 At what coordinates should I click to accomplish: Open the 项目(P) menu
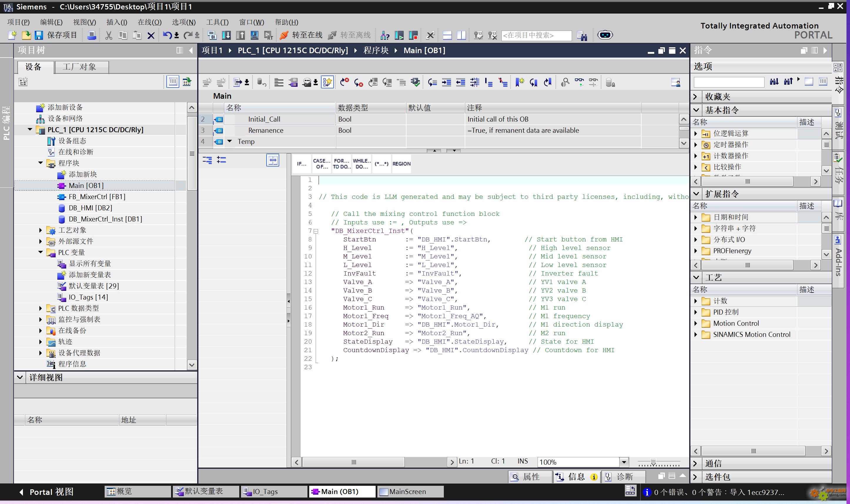(x=18, y=22)
